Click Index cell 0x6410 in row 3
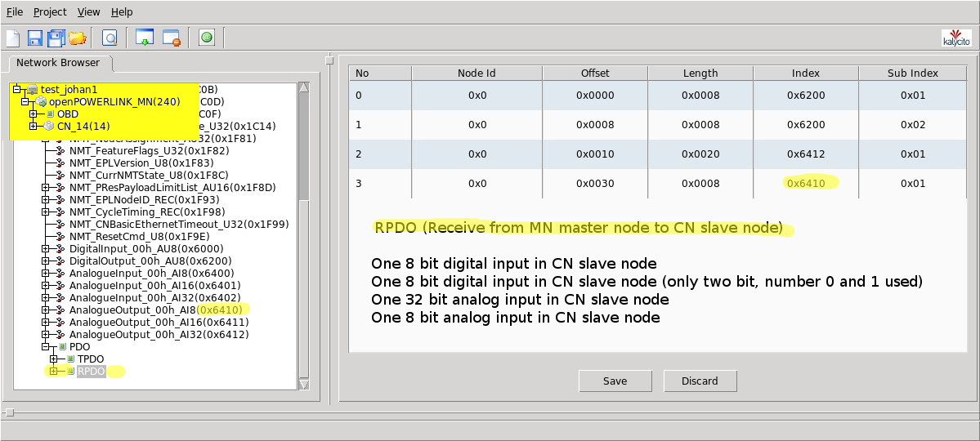This screenshot has height=441, width=980. tap(806, 184)
